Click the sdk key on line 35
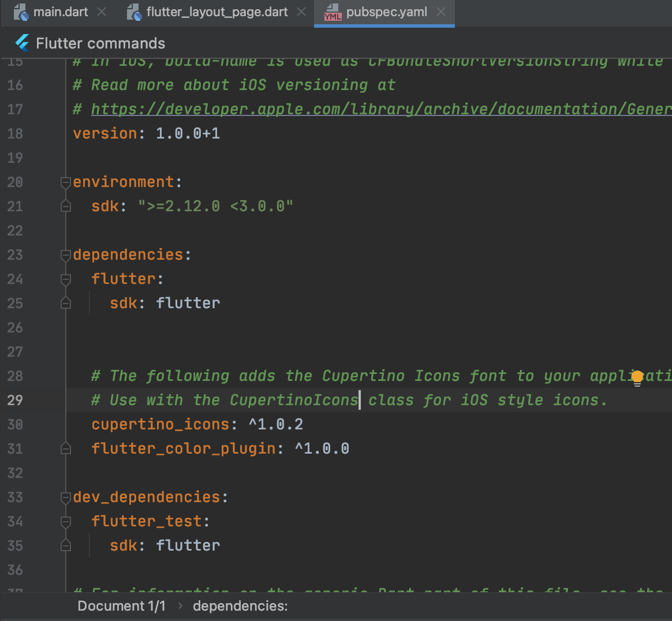Image resolution: width=672 pixels, height=621 pixels. (x=124, y=545)
